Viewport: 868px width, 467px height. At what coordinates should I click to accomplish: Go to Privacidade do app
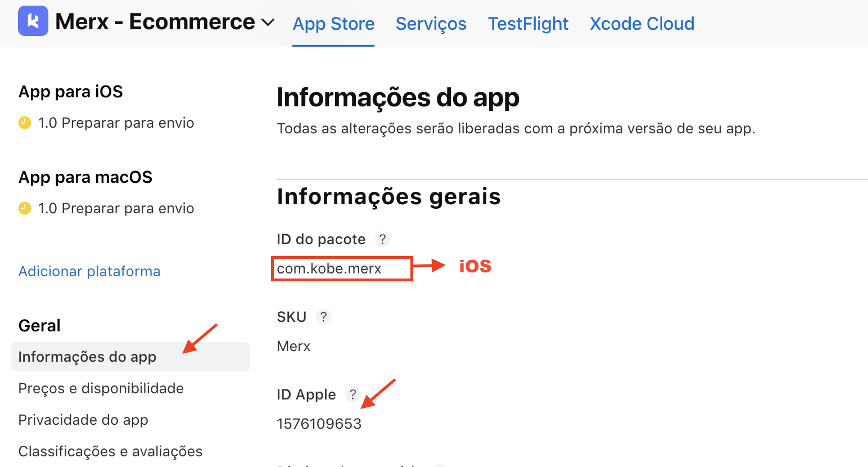pos(83,420)
